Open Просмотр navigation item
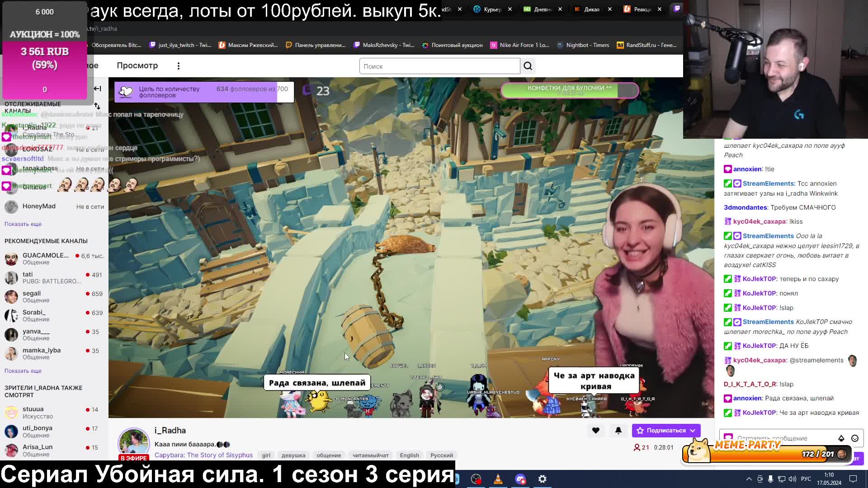The height and width of the screenshot is (488, 868). pos(137,66)
